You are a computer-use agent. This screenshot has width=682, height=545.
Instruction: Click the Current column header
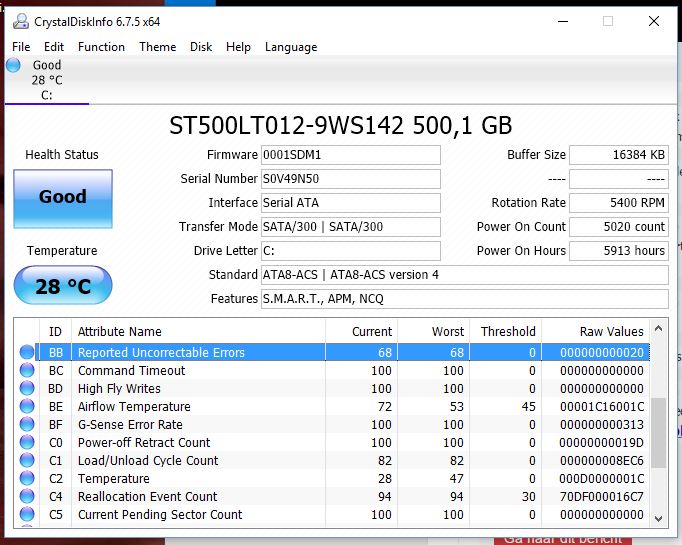361,331
